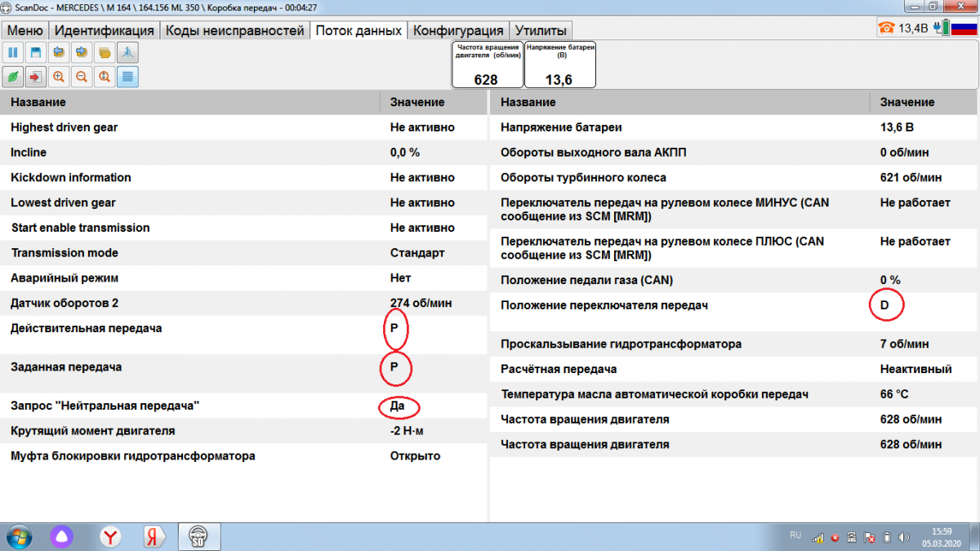The height and width of the screenshot is (551, 980).
Task: Select the Крутящий момент двигателя row
Action: 243,430
